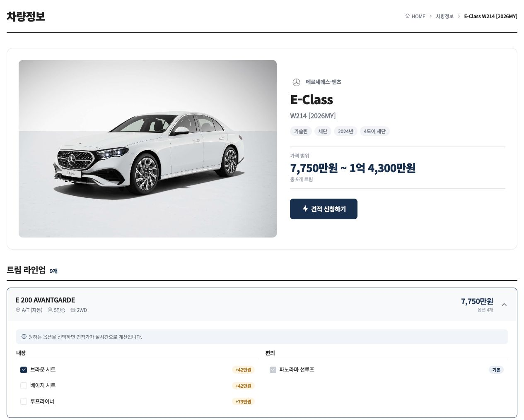Viewport: 524px width, 420px height.
Task: Click the car icon beside 2WD
Action: [73, 310]
